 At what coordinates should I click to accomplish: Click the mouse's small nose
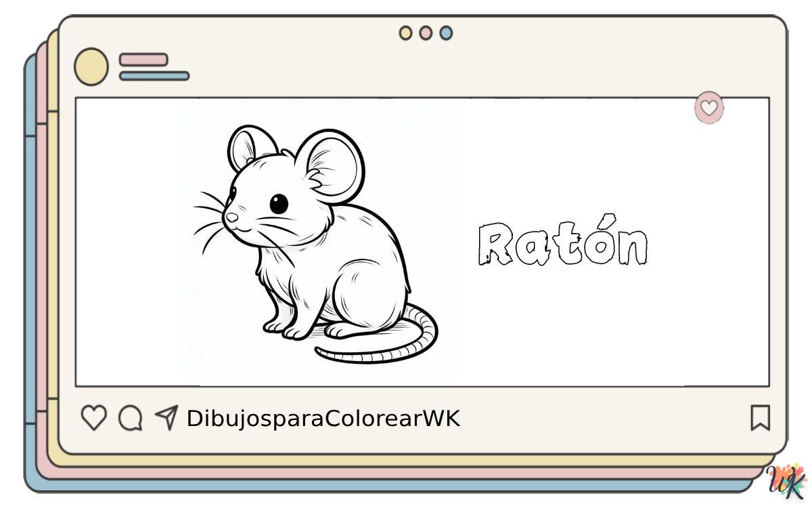tap(231, 217)
